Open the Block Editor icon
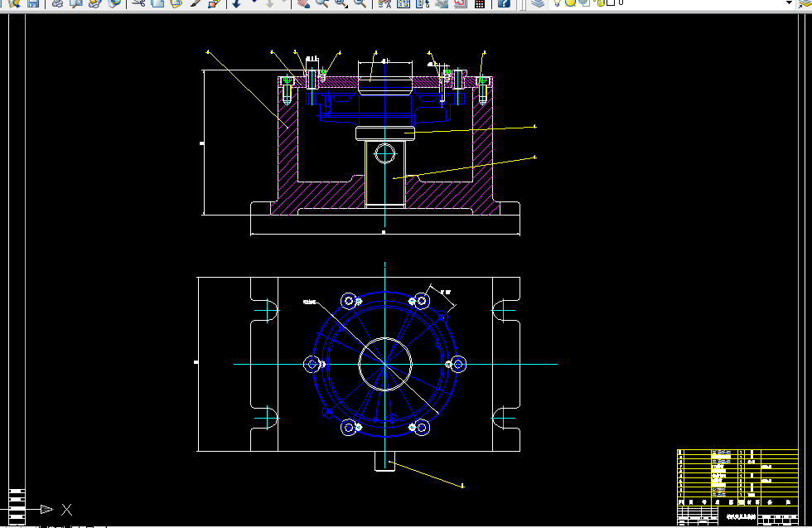The height and width of the screenshot is (528, 812). pyautogui.click(x=214, y=3)
